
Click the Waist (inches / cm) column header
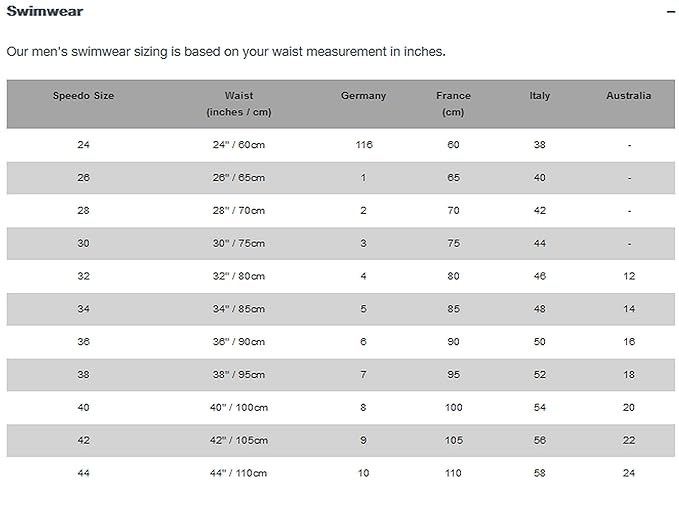click(x=239, y=104)
